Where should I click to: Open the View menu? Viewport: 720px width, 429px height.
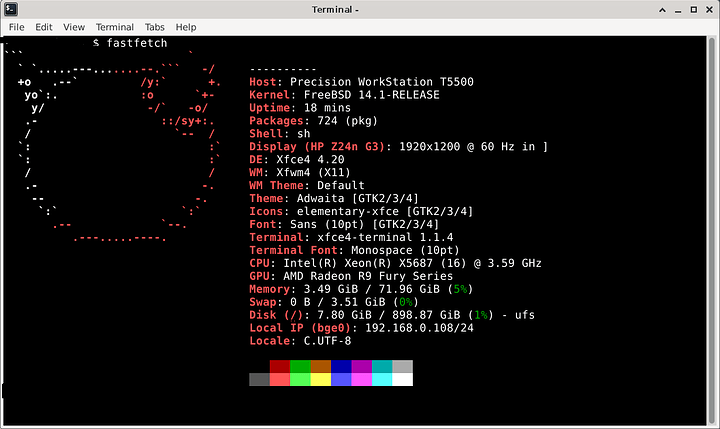point(74,27)
